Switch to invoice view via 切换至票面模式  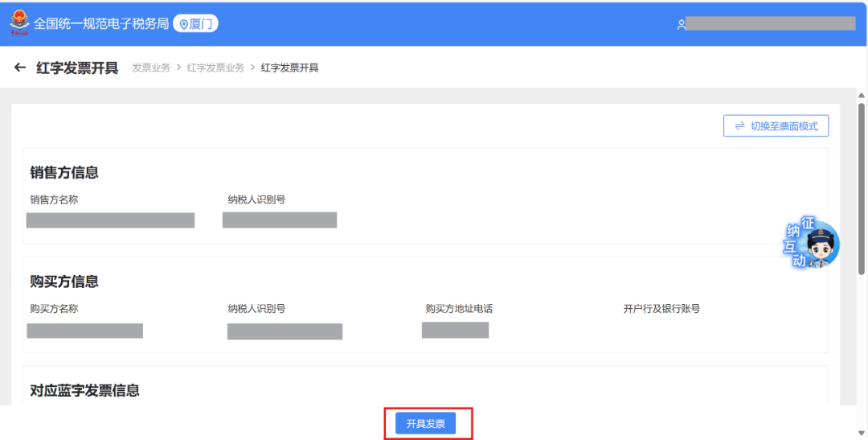click(776, 126)
